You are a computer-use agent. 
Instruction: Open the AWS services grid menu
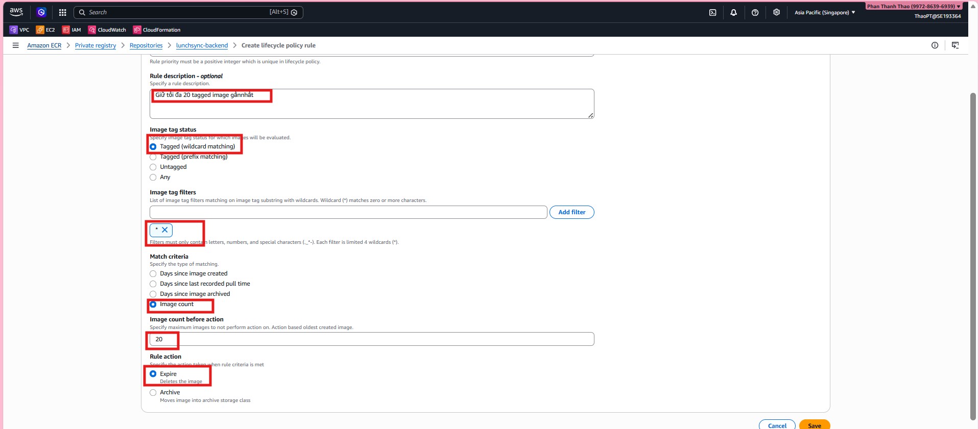click(62, 12)
